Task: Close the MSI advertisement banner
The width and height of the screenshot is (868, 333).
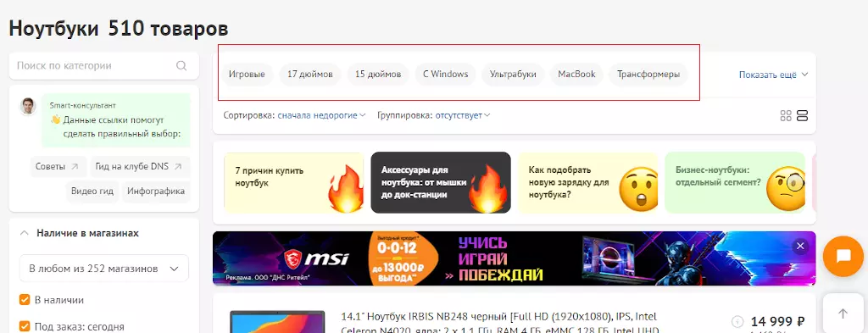Action: pos(799,247)
